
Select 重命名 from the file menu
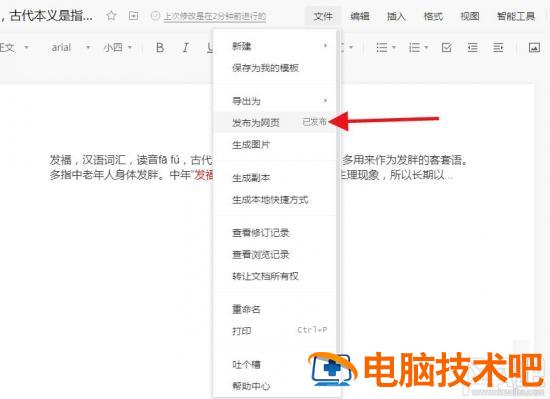point(275,309)
